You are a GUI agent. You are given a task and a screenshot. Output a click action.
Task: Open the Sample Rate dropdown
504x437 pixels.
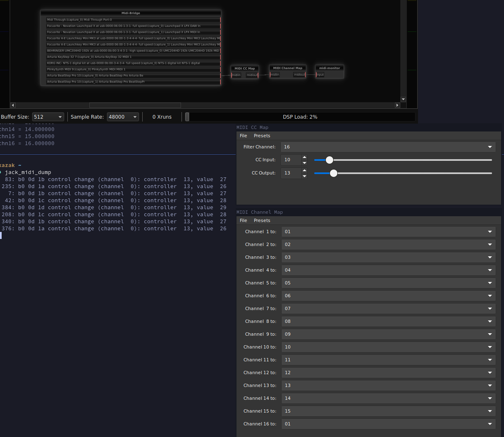click(x=122, y=117)
